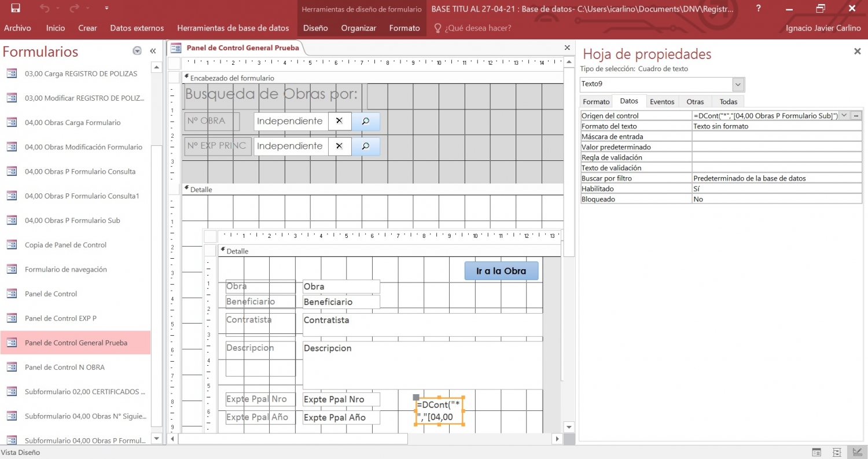The height and width of the screenshot is (459, 868).
Task: Click the Bloqueado property value No
Action: click(777, 199)
